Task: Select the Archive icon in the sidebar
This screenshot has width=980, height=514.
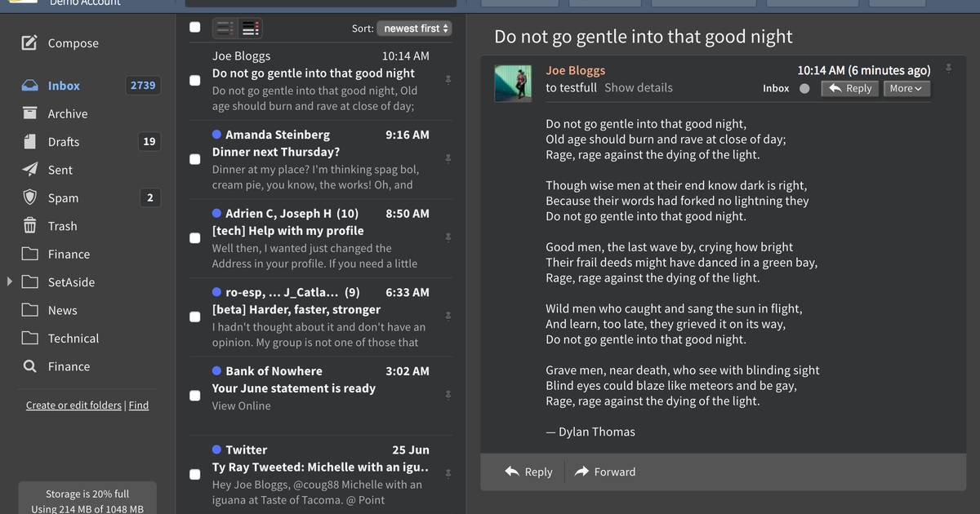Action: [29, 113]
